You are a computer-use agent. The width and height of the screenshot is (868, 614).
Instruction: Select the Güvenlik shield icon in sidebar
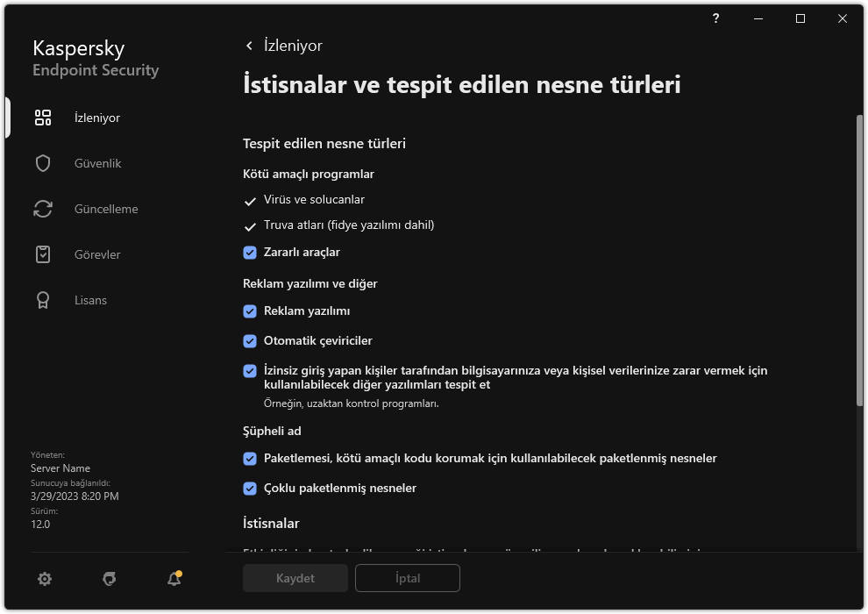[42, 163]
